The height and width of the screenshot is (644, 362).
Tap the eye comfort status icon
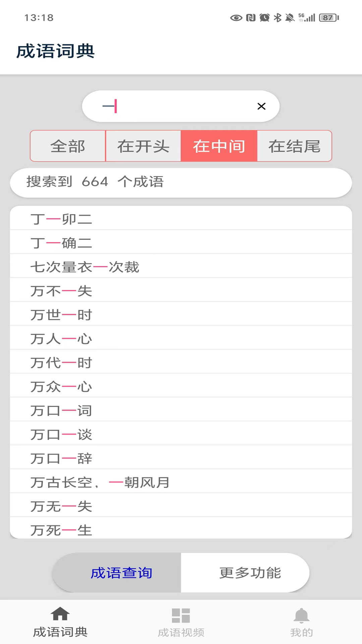(x=236, y=17)
